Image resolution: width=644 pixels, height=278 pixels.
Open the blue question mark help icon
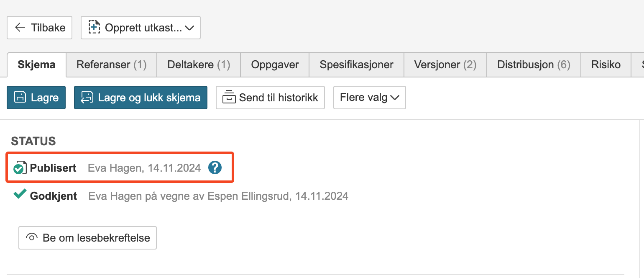(x=215, y=168)
